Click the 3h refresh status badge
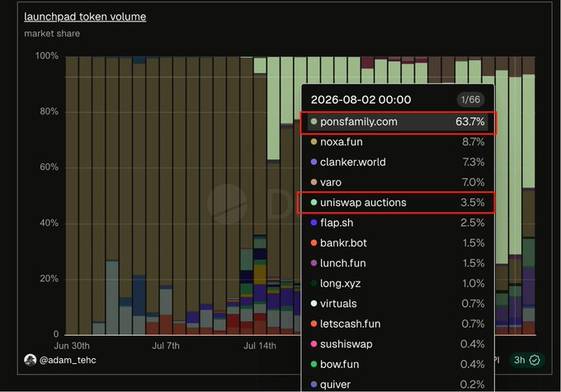Screen dimensions: 561x392 point(527,360)
